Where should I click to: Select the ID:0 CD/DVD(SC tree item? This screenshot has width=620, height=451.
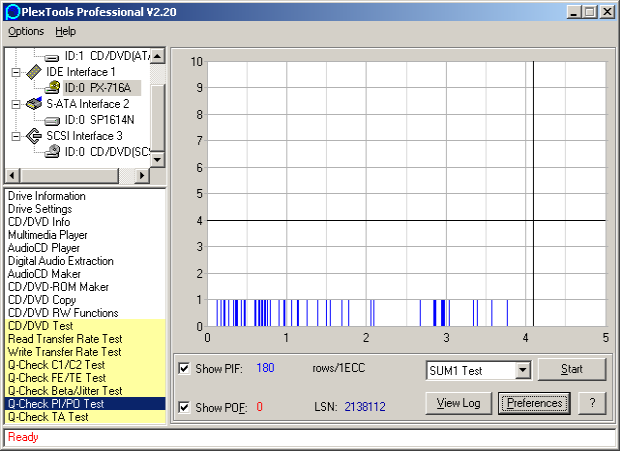tap(107, 152)
